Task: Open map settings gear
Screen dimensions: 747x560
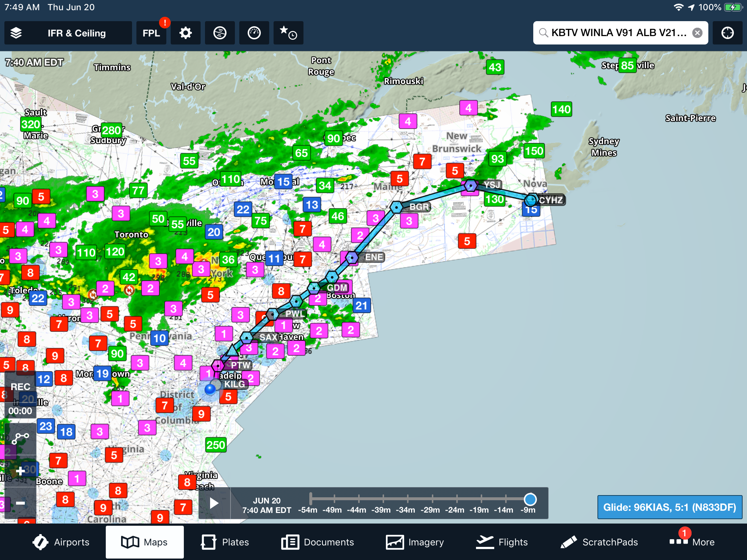Action: point(186,33)
